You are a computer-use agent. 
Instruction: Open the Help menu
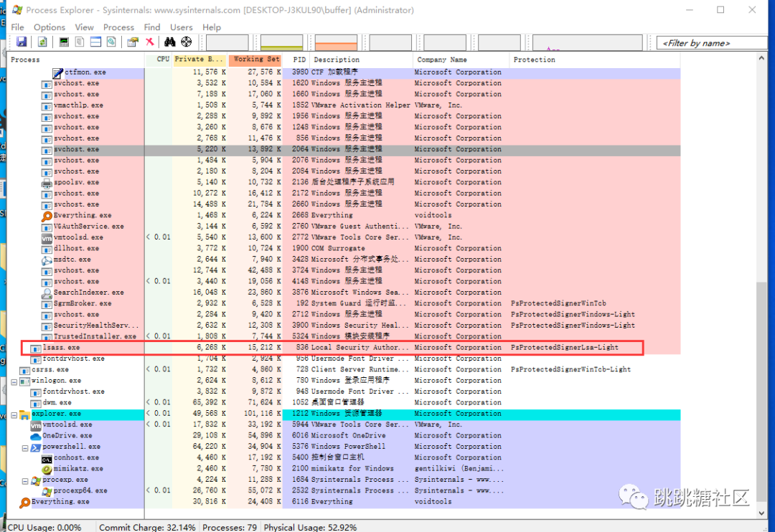pyautogui.click(x=212, y=27)
